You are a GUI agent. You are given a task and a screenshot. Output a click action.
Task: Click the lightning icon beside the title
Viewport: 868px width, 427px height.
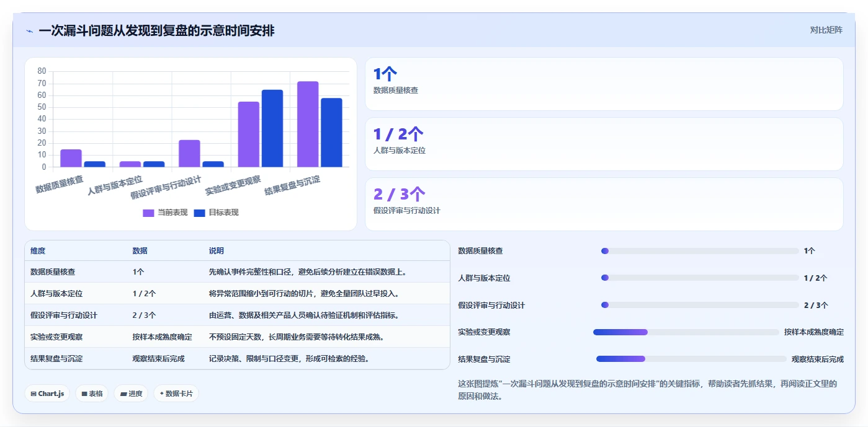30,31
